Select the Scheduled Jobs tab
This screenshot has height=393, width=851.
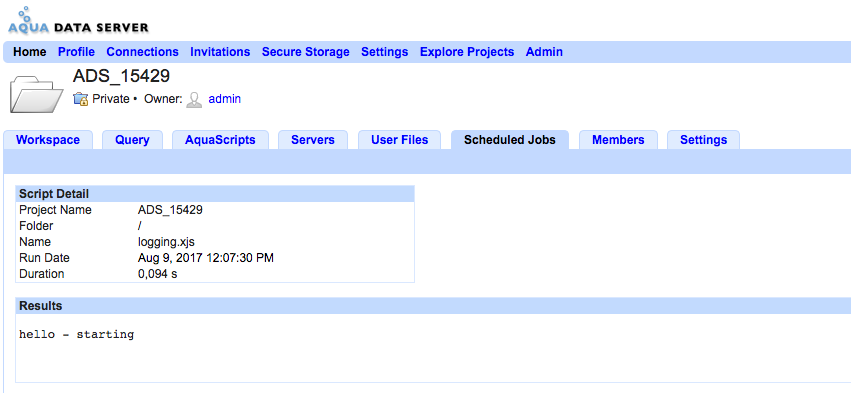(510, 140)
